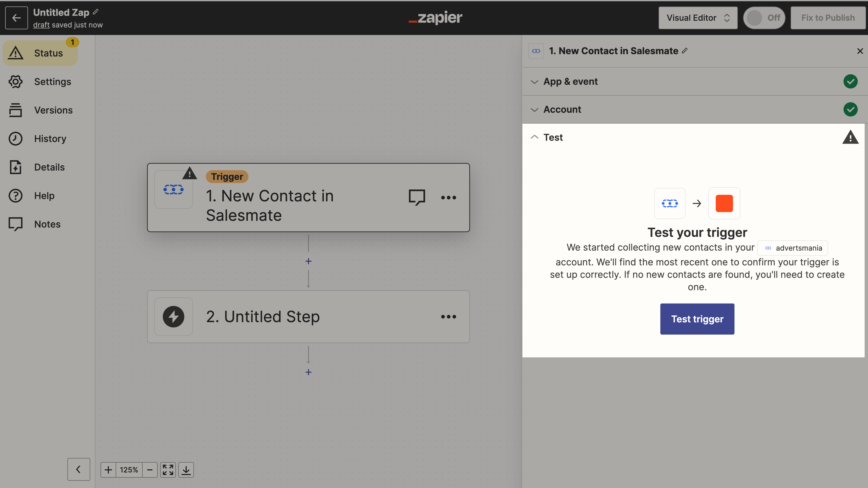Click the Help question mark icon

tap(16, 196)
